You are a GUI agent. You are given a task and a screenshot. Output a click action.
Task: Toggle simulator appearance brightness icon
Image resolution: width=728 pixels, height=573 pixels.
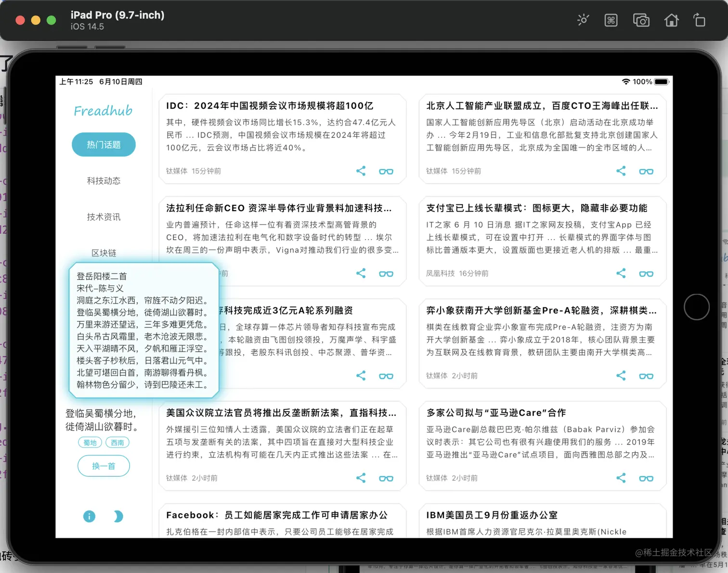583,20
